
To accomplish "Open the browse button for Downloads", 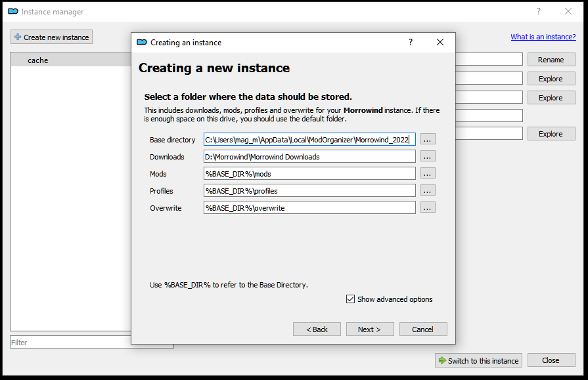I will pyautogui.click(x=428, y=156).
